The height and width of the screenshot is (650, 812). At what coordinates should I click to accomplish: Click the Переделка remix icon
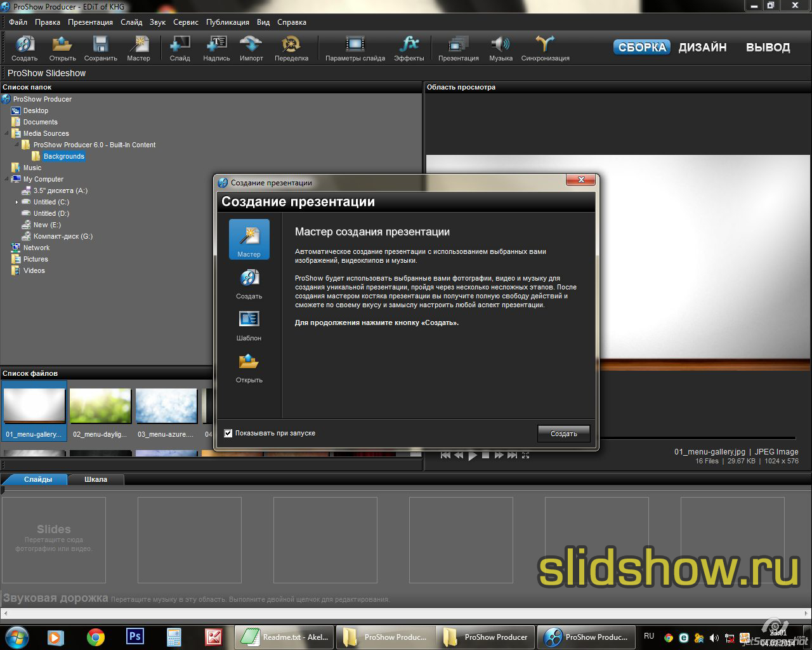(291, 49)
